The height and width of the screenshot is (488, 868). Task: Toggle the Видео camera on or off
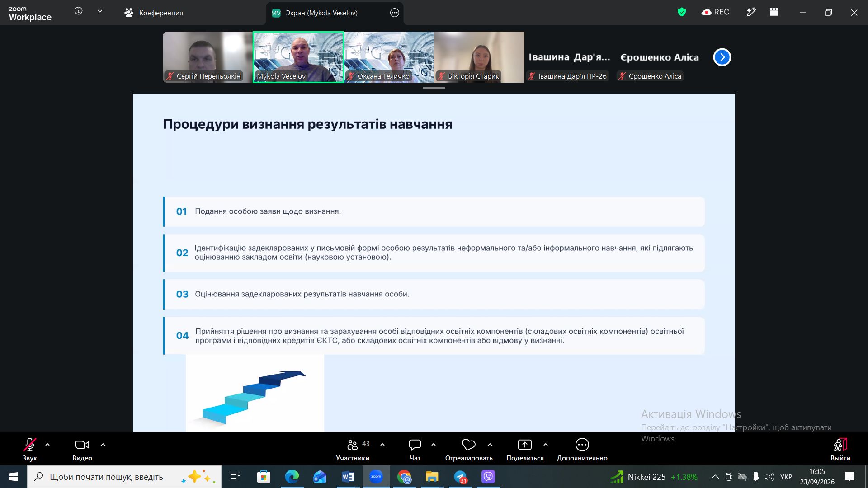pos(82,445)
